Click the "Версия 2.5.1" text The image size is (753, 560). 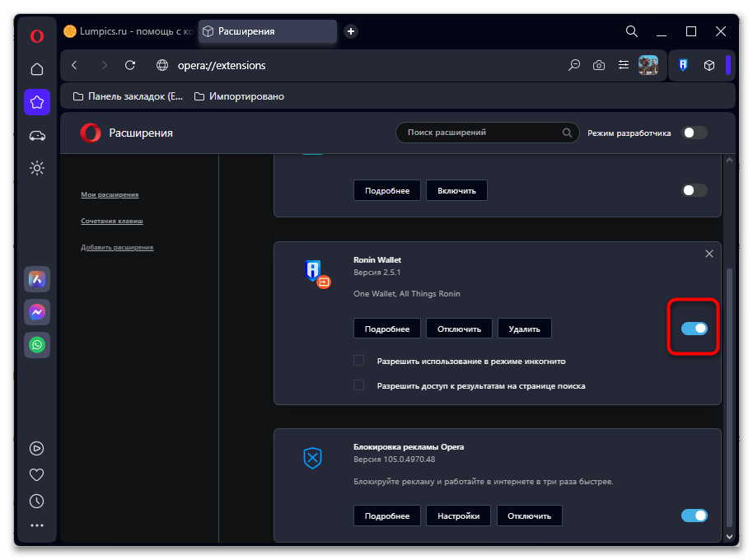point(377,272)
